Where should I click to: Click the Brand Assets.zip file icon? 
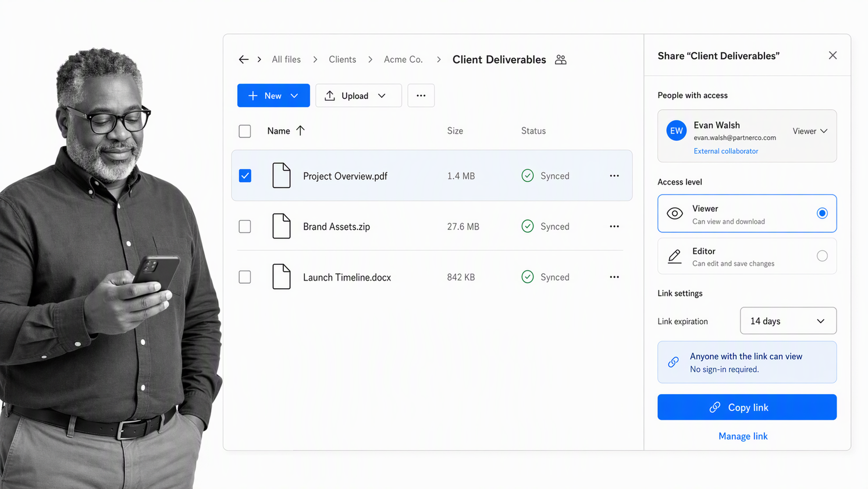282,226
